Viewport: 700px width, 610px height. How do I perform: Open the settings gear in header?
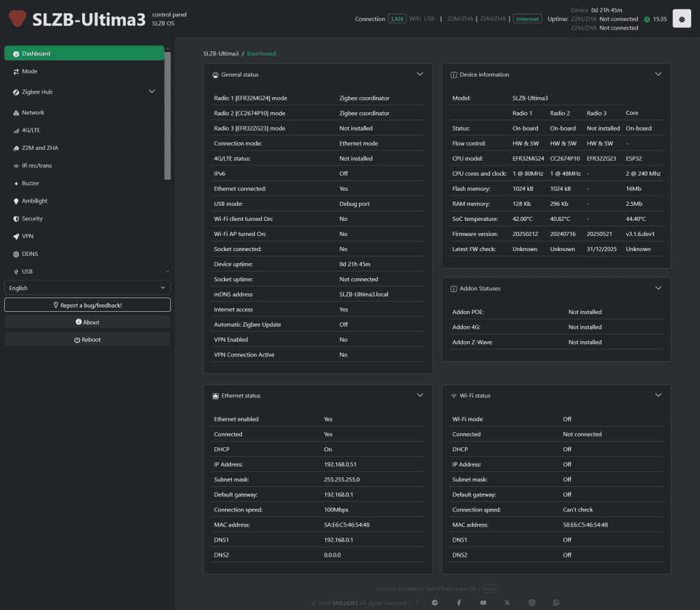click(x=682, y=19)
